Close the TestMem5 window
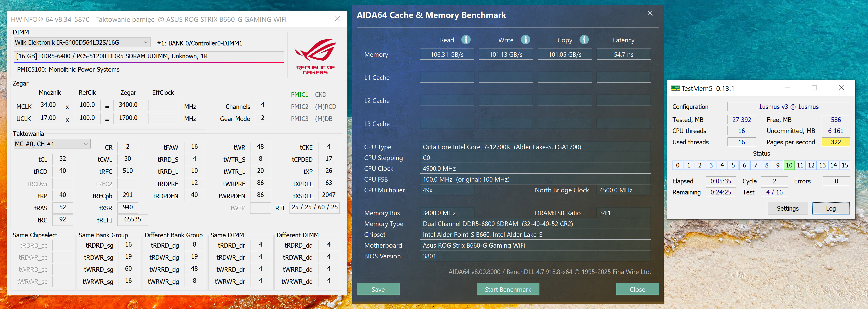 pos(841,88)
